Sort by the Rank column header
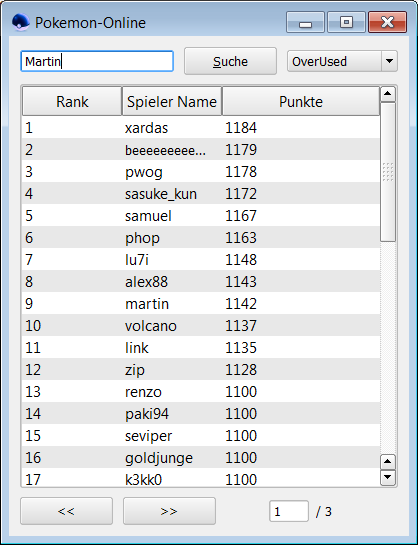 72,101
